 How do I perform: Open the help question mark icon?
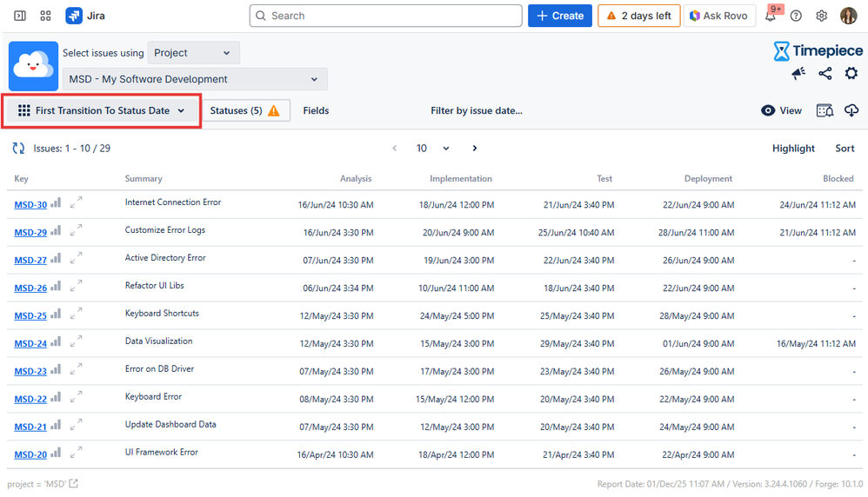point(796,16)
